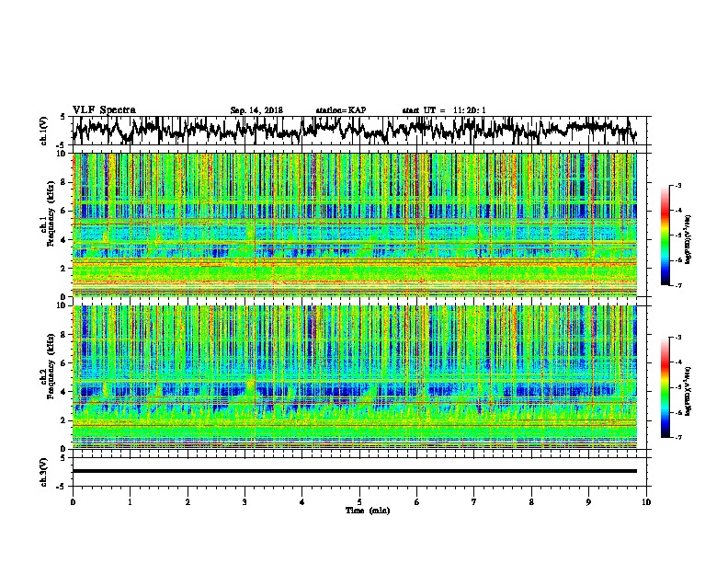
Task: Click the '3' tick on the time axis
Action: 245,502
